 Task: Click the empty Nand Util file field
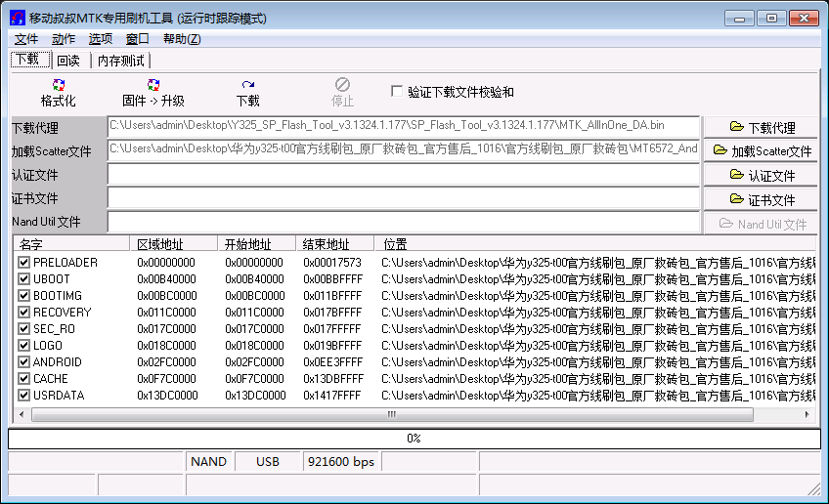[404, 222]
